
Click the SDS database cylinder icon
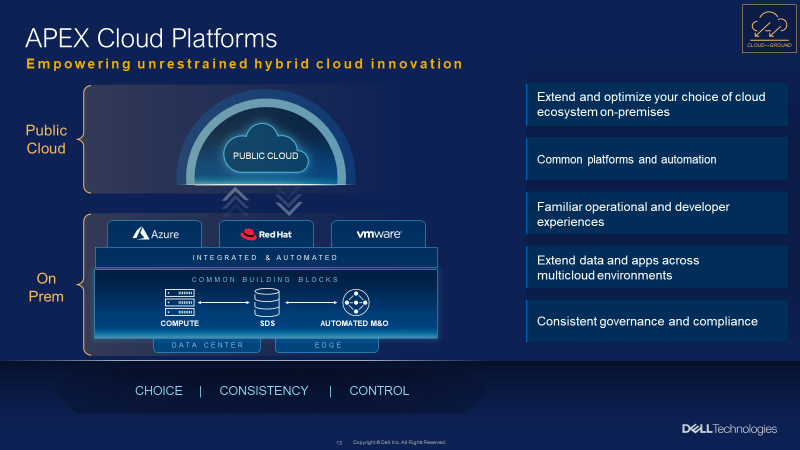pos(267,303)
